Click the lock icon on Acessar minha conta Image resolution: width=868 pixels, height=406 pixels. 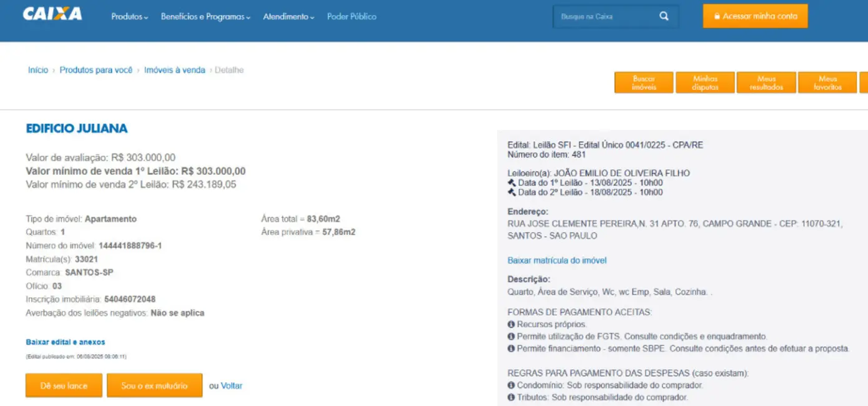pyautogui.click(x=716, y=16)
